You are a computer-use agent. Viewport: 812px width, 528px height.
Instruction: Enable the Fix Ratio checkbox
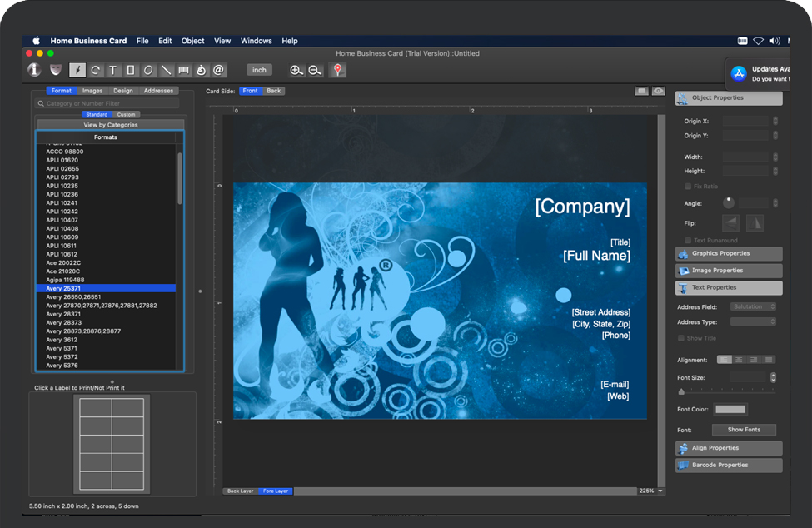(688, 187)
